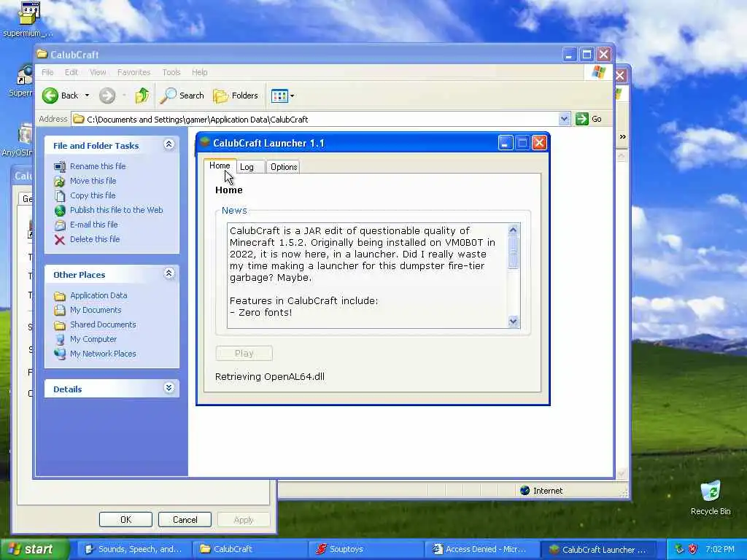Switch to Souptoys taskbar button
Viewport: 747px width, 560px height.
pyautogui.click(x=366, y=550)
